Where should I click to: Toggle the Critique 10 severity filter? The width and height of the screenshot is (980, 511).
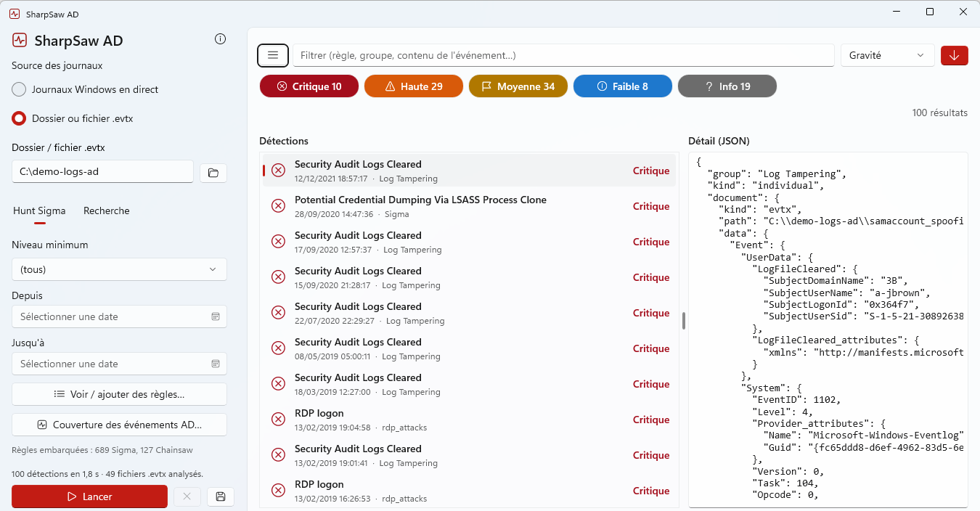click(309, 86)
